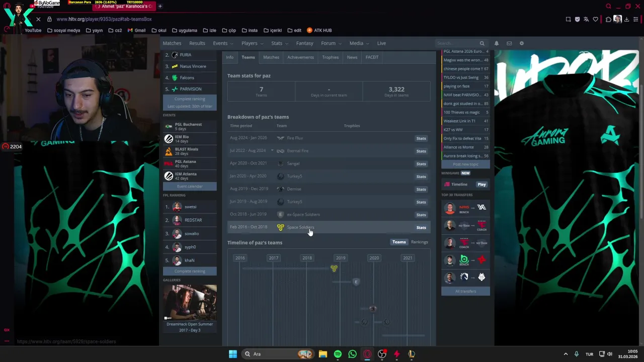Switch timeline view to Teams
This screenshot has height=362, width=644.
[x=399, y=242]
